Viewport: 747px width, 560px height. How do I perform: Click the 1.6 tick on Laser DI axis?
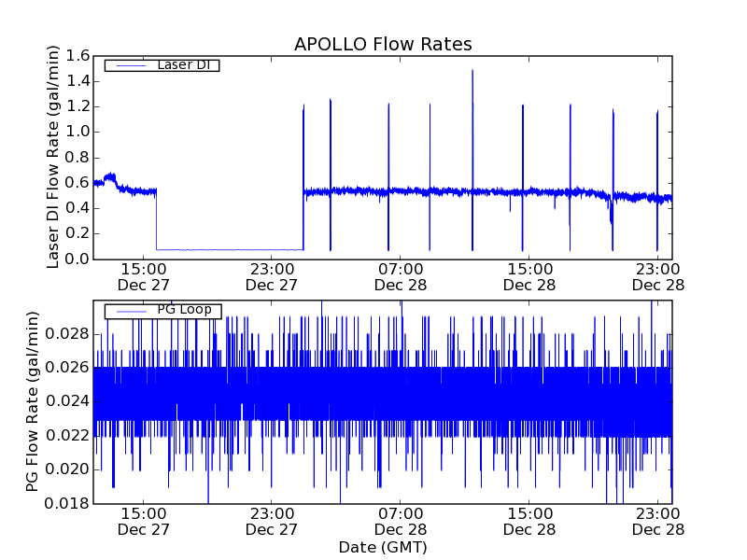point(78,56)
